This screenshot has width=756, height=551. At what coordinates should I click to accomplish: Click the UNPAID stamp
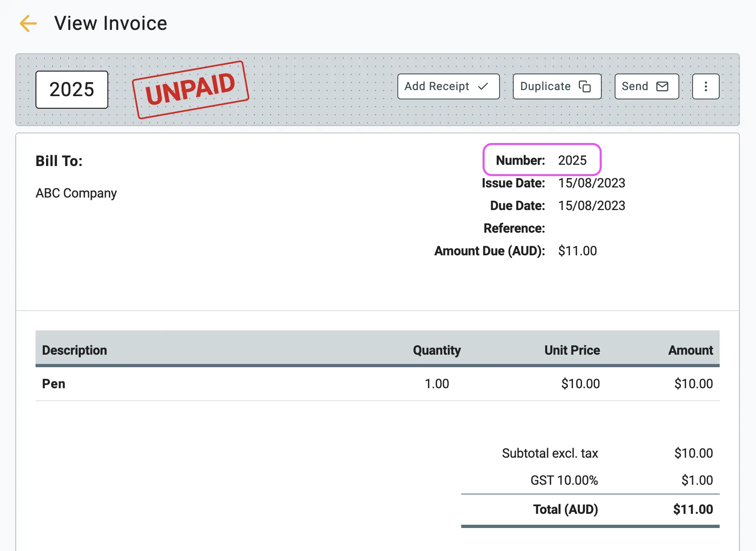point(190,90)
